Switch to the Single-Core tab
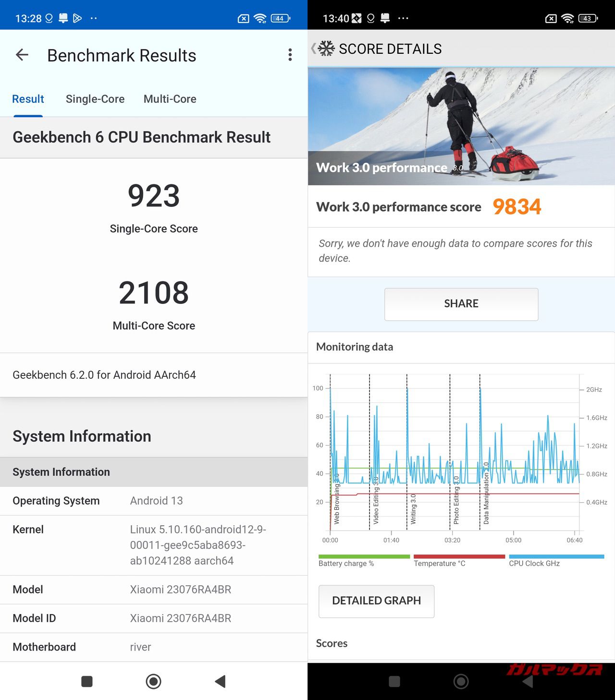This screenshot has height=700, width=615. click(95, 99)
